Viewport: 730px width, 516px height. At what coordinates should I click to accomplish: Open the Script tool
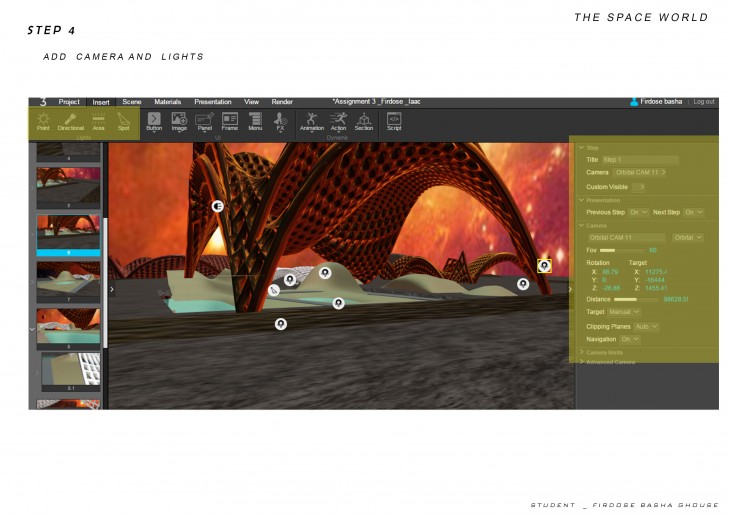click(394, 121)
